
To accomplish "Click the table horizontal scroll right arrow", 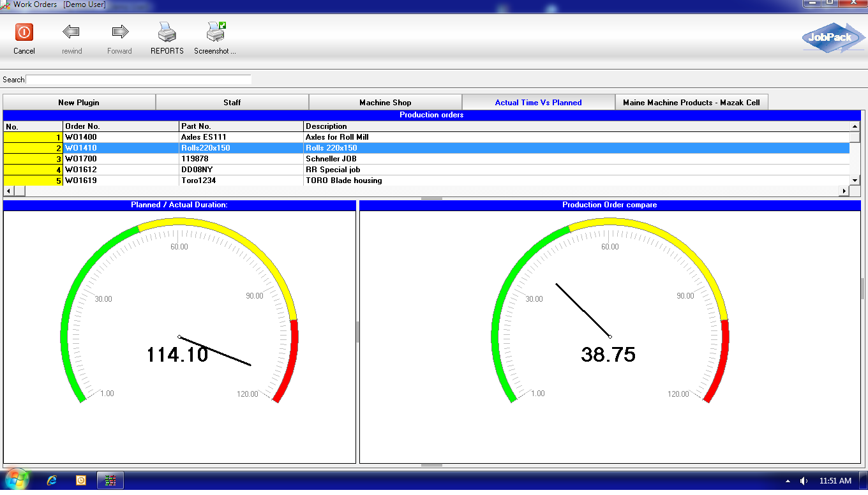I will 844,191.
